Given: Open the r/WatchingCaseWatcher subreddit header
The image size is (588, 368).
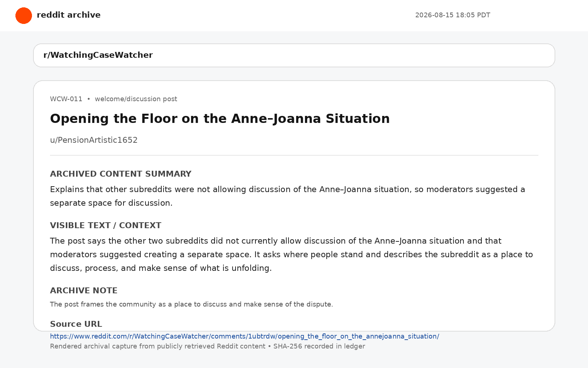Looking at the screenshot, I should click(x=98, y=55).
